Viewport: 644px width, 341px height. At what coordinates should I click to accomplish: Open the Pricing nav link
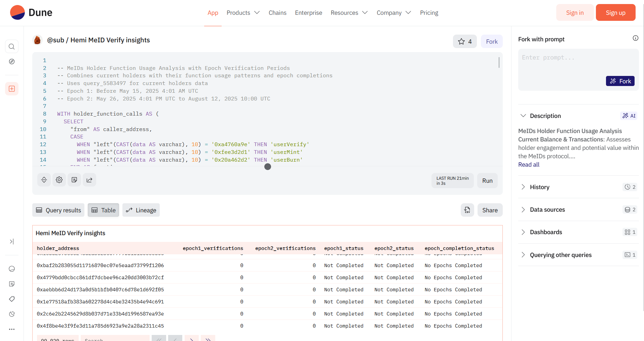click(x=429, y=13)
